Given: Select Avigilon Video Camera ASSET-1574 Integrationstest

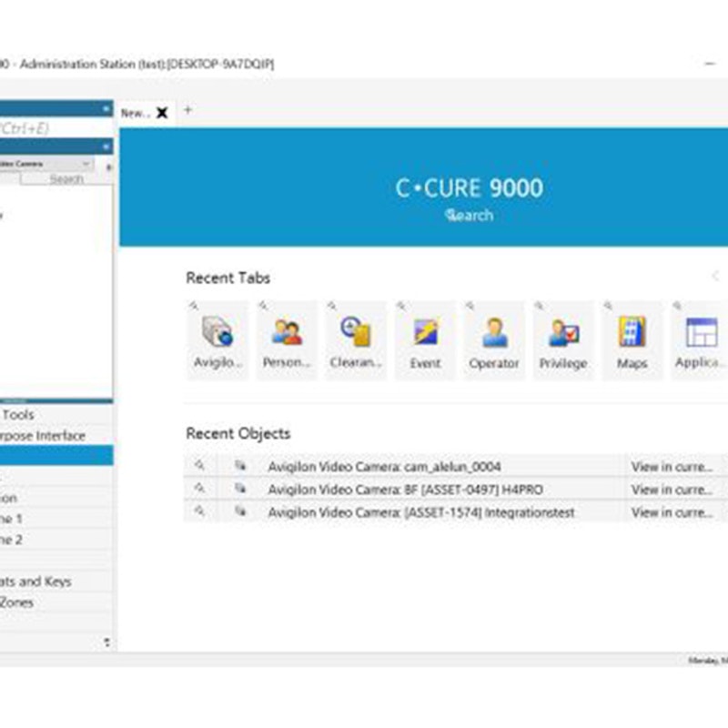Looking at the screenshot, I should (x=420, y=512).
